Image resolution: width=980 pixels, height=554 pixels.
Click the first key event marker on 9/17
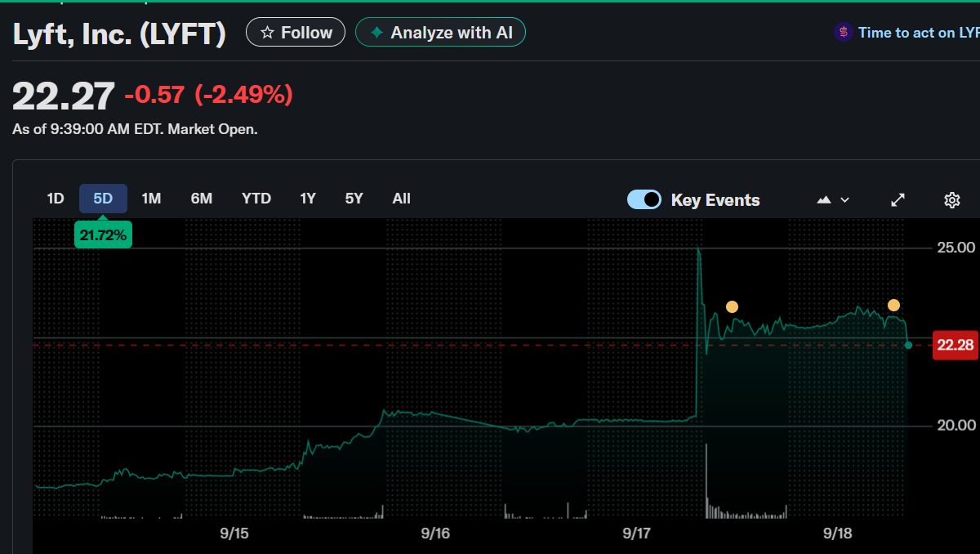point(732,307)
